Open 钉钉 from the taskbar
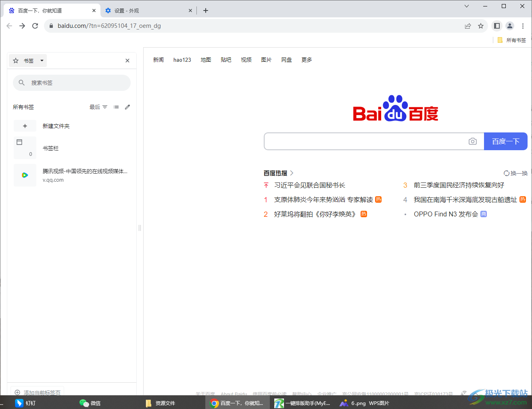 pos(26,403)
